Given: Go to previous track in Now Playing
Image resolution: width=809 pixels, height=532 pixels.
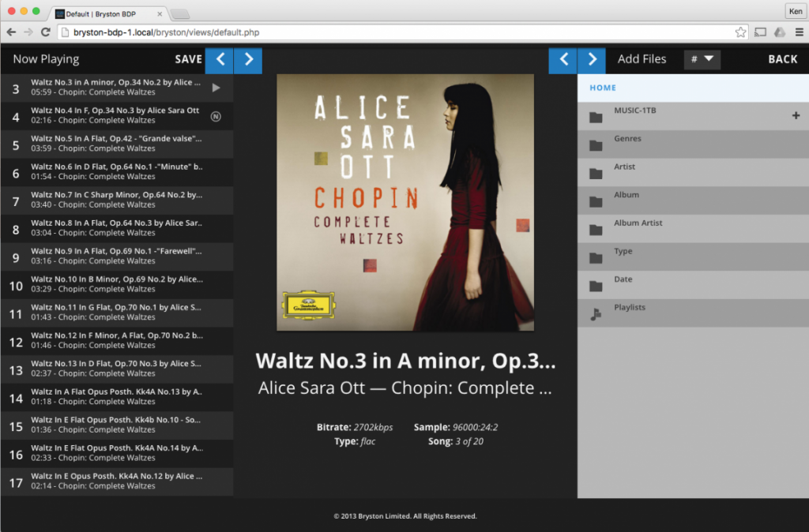Looking at the screenshot, I should pyautogui.click(x=220, y=60).
